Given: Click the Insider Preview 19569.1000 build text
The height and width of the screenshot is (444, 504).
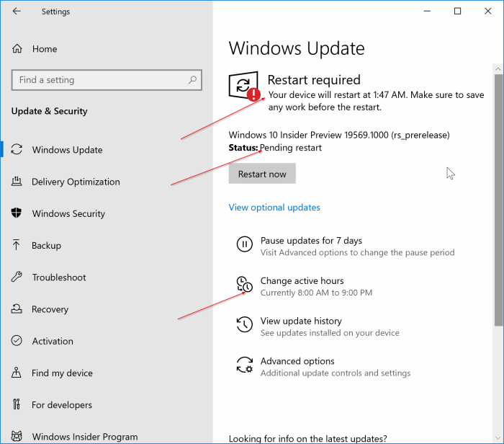Looking at the screenshot, I should click(339, 135).
